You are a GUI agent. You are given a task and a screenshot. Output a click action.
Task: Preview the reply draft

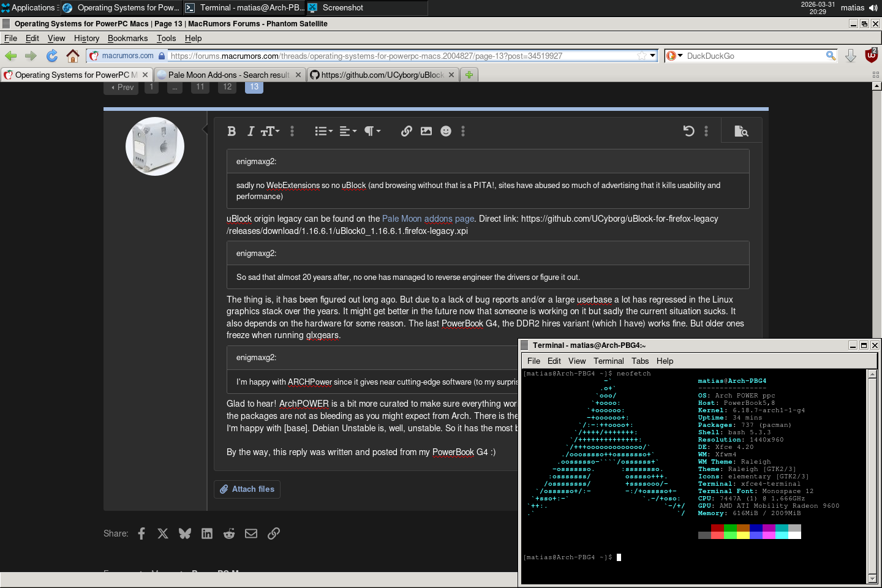pyautogui.click(x=741, y=131)
